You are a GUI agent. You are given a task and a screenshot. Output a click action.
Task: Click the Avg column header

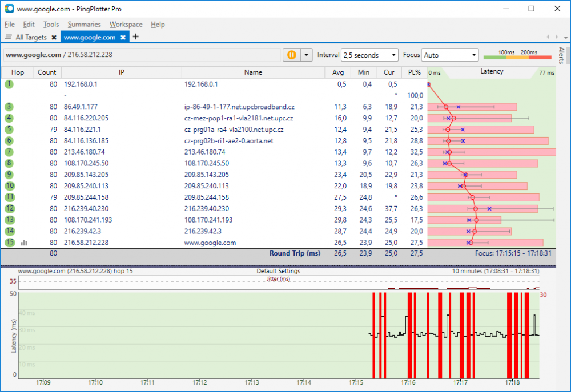coord(339,72)
